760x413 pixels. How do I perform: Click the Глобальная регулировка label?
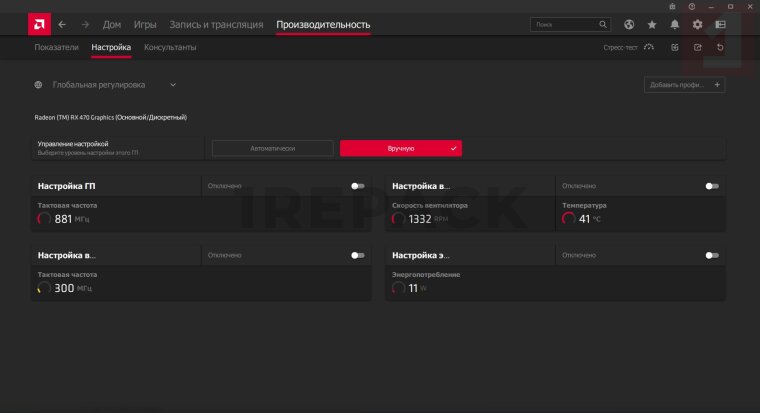coord(99,85)
